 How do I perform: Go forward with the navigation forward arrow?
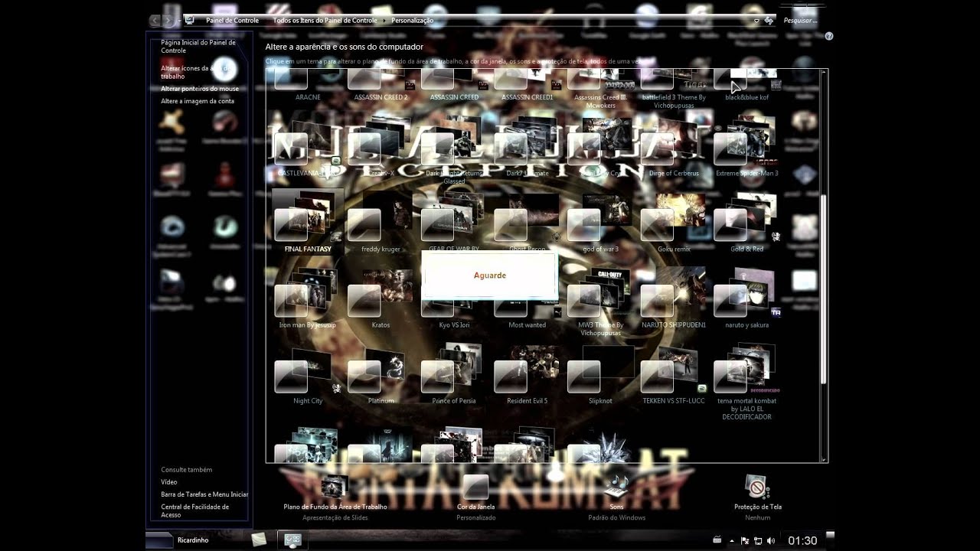pos(168,21)
